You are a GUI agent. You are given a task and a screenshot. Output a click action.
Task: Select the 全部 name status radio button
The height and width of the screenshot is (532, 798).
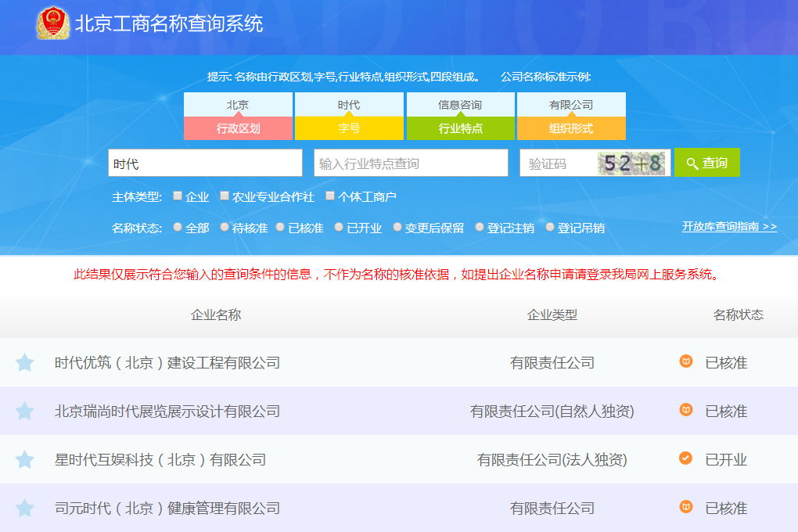click(x=178, y=227)
